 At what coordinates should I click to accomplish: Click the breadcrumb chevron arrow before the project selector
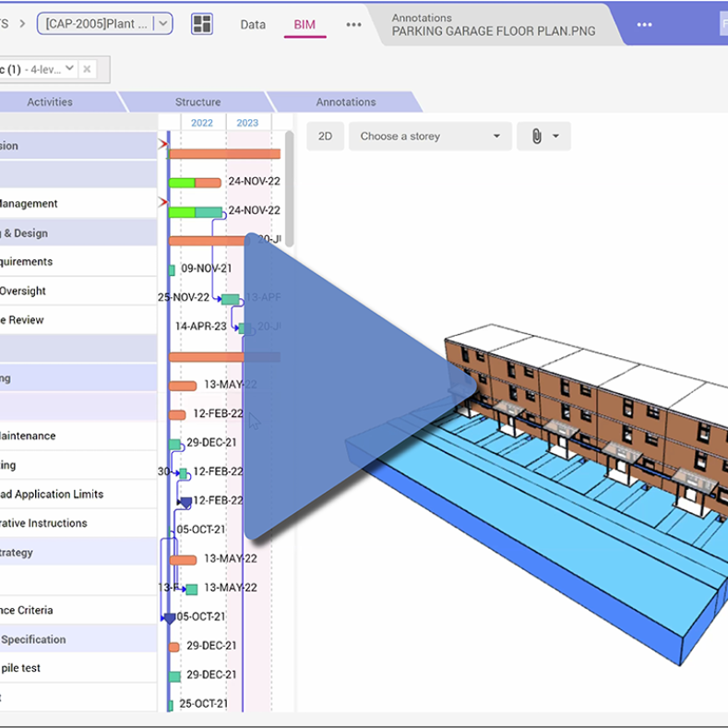click(x=22, y=24)
